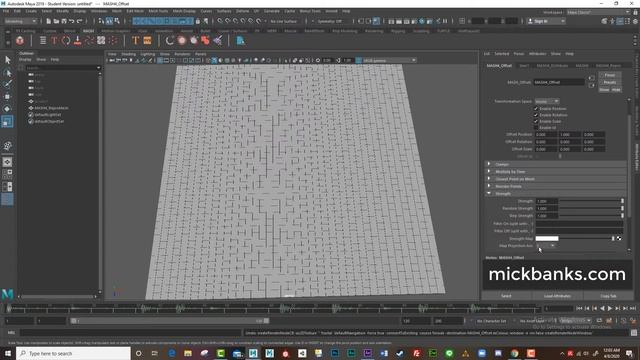Click the red T type shelf icon
This screenshot has height=360, width=640.
[x=54, y=40]
